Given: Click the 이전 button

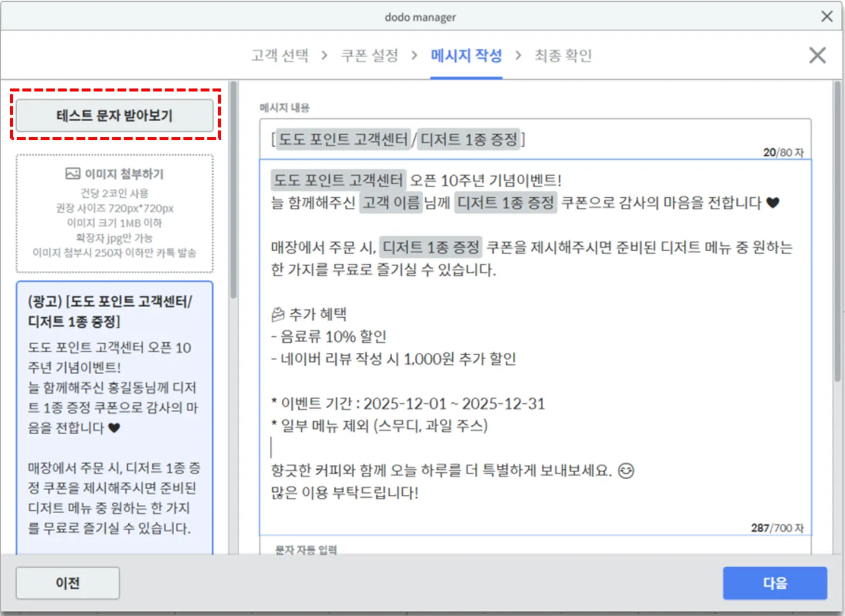Looking at the screenshot, I should [68, 583].
